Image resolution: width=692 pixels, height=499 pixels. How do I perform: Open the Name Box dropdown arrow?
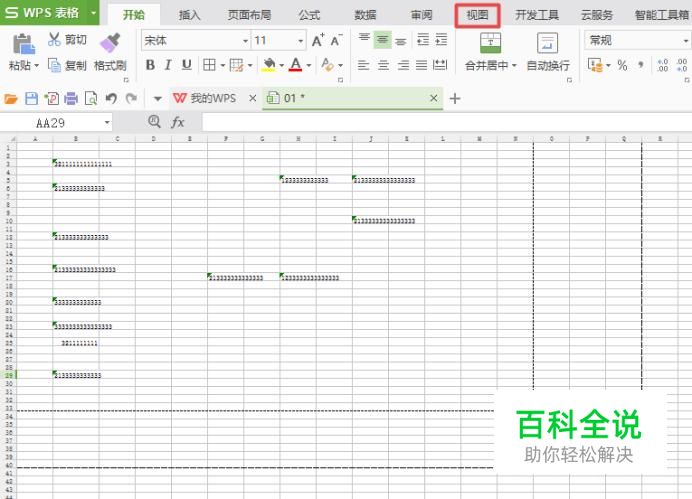[x=107, y=122]
